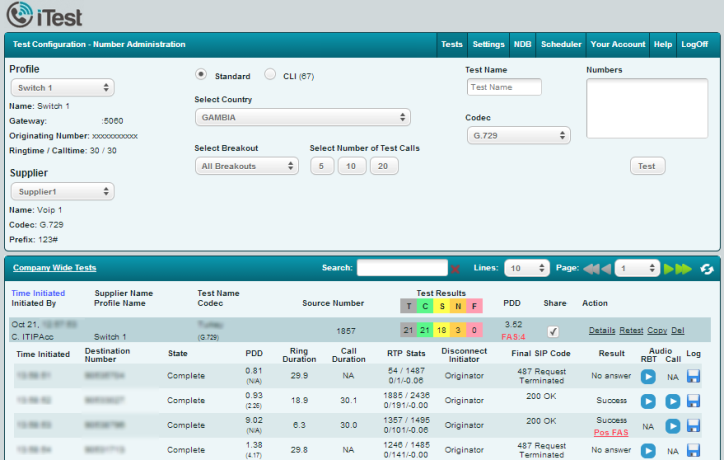
Task: Refresh the Company Wide Tests list
Action: pos(708,268)
